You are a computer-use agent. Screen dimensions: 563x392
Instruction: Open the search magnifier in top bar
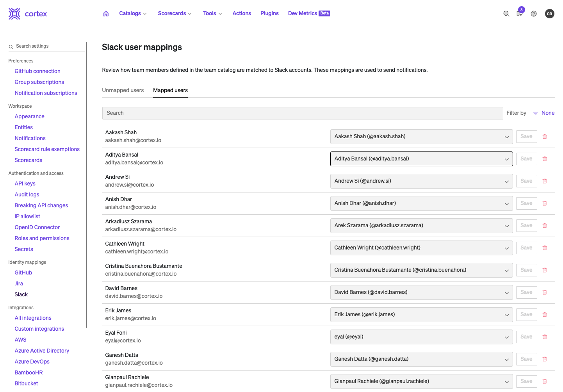[x=506, y=14]
